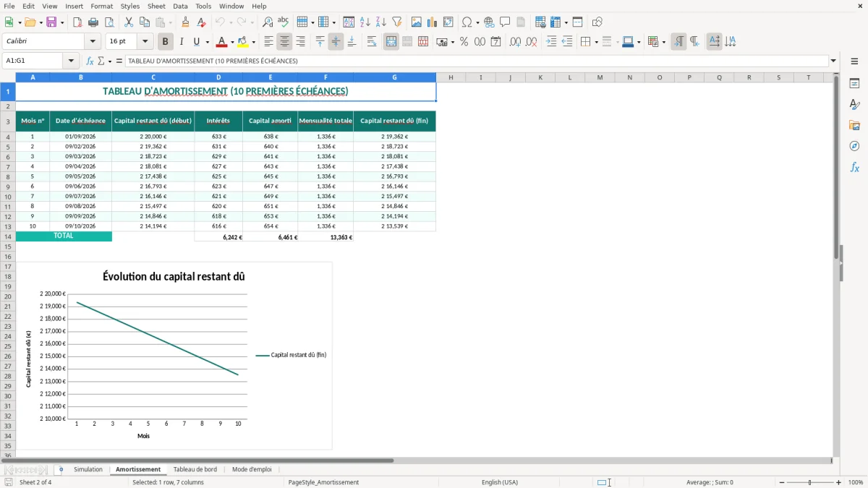Open the Font Size dropdown
Image resolution: width=868 pixels, height=488 pixels.
[145, 42]
